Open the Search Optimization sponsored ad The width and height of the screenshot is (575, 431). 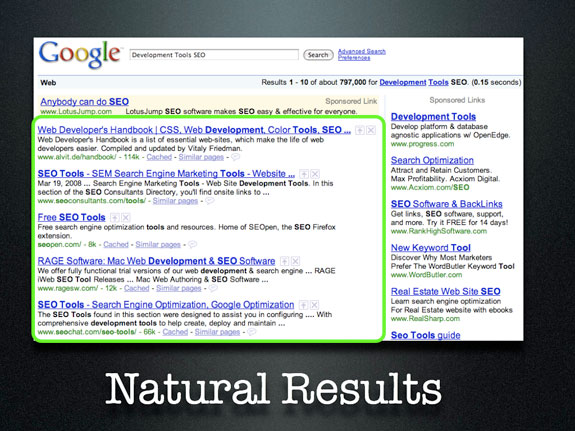[x=432, y=160]
